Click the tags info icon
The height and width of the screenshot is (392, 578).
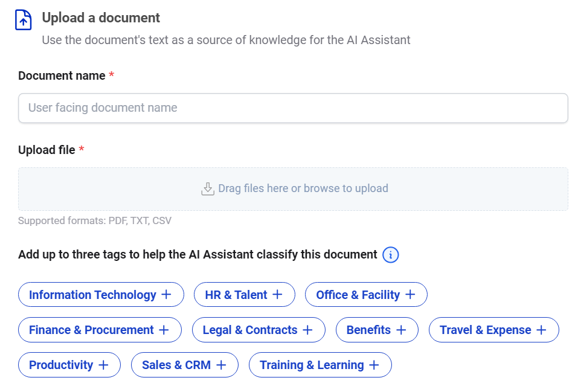tap(390, 255)
